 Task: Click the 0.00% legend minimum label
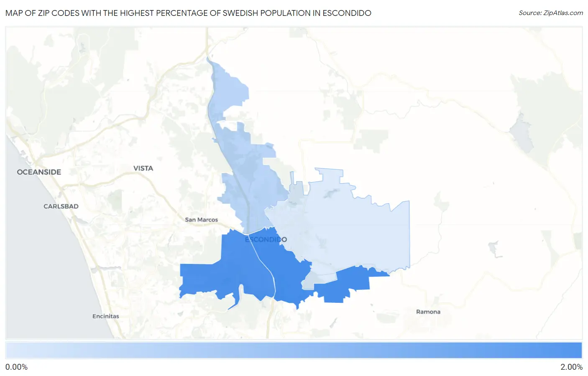pos(16,367)
